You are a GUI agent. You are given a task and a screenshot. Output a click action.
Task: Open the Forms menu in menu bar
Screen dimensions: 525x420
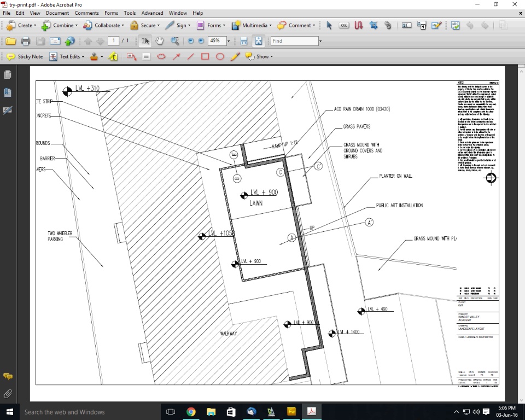(x=111, y=13)
